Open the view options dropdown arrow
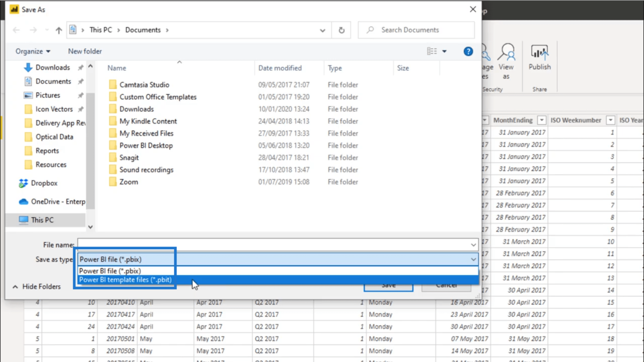The image size is (644, 362). tap(444, 51)
